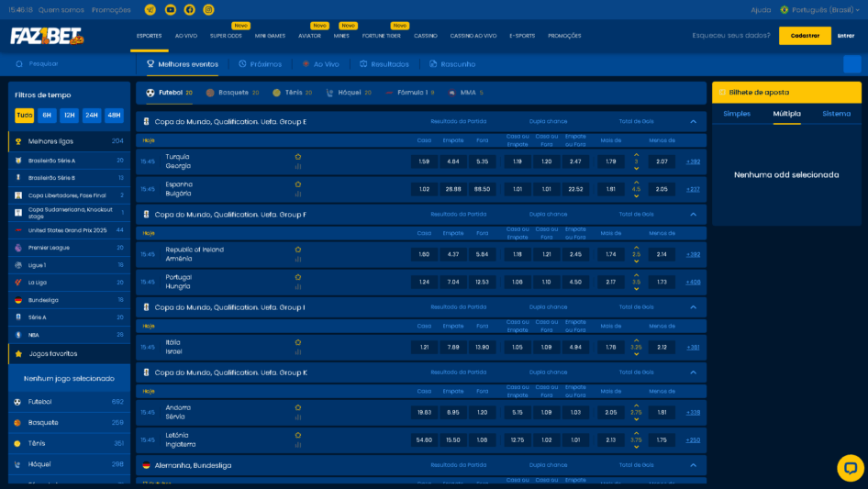868x489 pixels.
Task: Click the Entrar button
Action: point(845,36)
